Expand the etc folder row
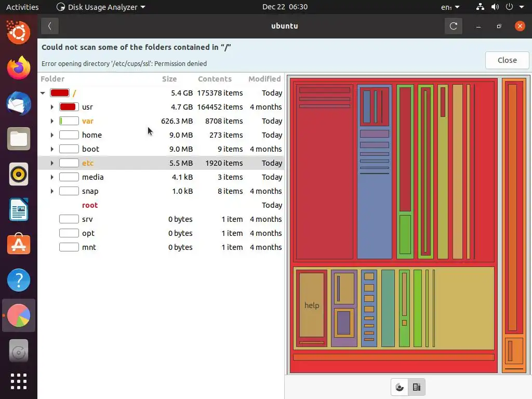This screenshot has width=532, height=399. [52, 163]
